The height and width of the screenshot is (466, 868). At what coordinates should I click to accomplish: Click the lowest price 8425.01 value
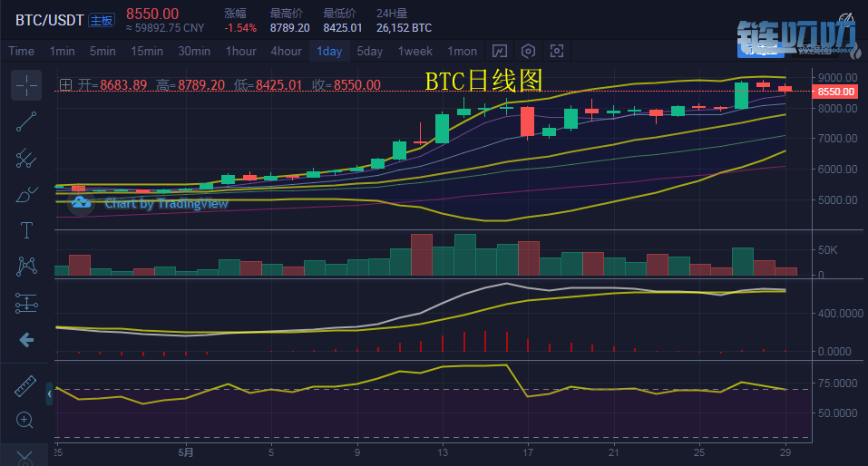pyautogui.click(x=343, y=28)
